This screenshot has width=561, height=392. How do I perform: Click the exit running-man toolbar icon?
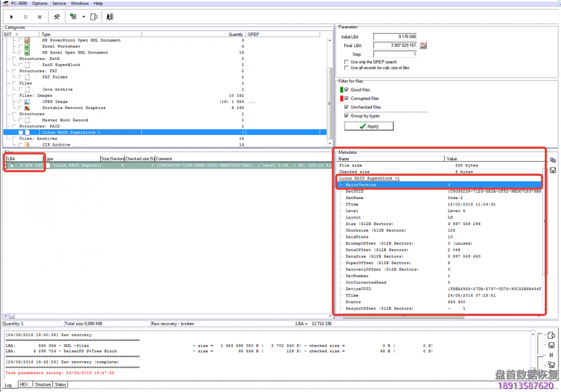pyautogui.click(x=110, y=17)
